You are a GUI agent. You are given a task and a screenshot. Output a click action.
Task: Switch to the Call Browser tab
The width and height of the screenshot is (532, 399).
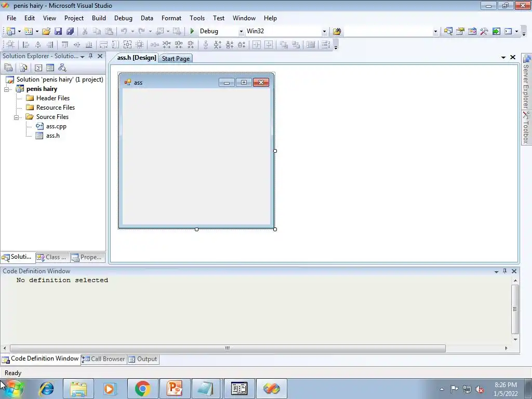(104, 359)
